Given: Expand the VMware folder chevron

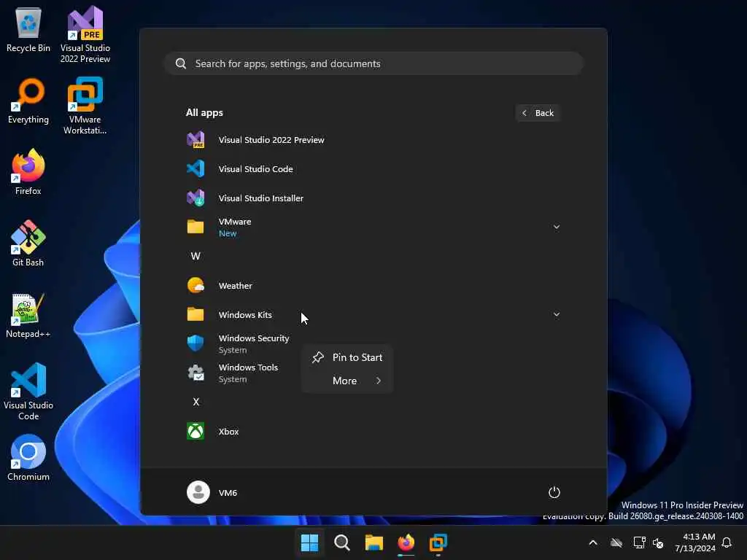Looking at the screenshot, I should [x=557, y=227].
